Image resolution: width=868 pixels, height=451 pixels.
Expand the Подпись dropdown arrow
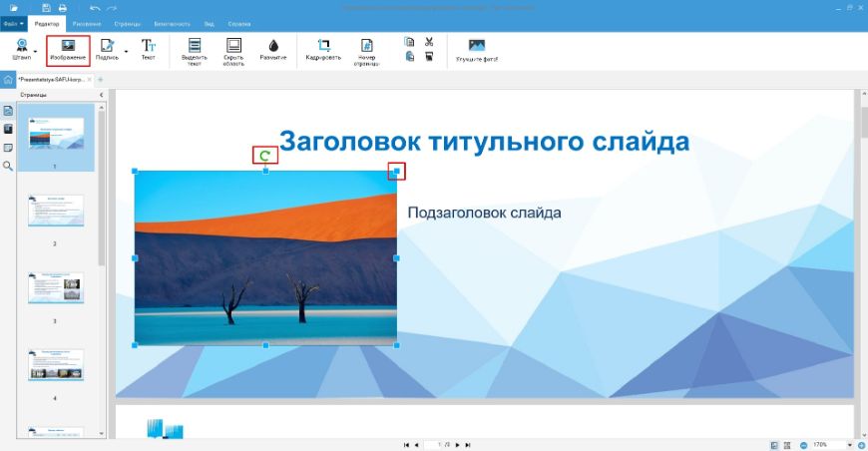[x=126, y=51]
